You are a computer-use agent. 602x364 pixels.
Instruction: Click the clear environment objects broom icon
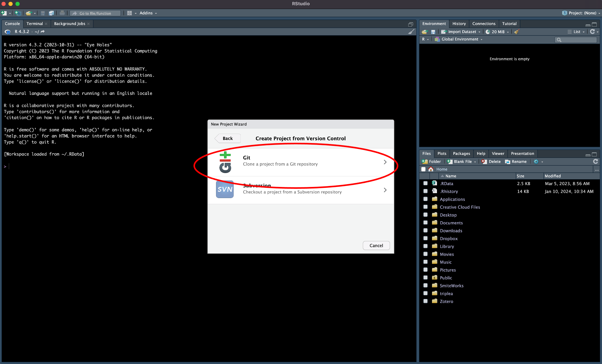(517, 32)
